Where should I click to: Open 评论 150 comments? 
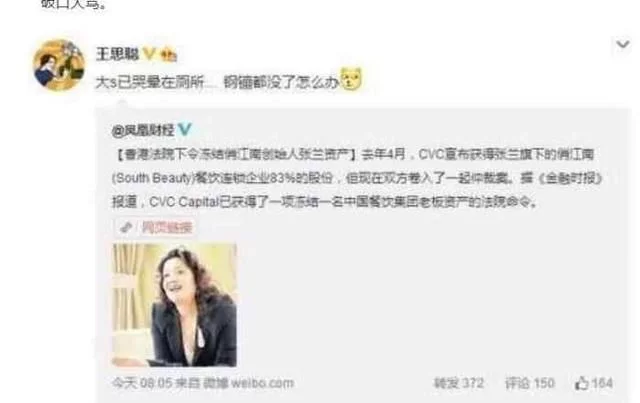tap(529, 383)
